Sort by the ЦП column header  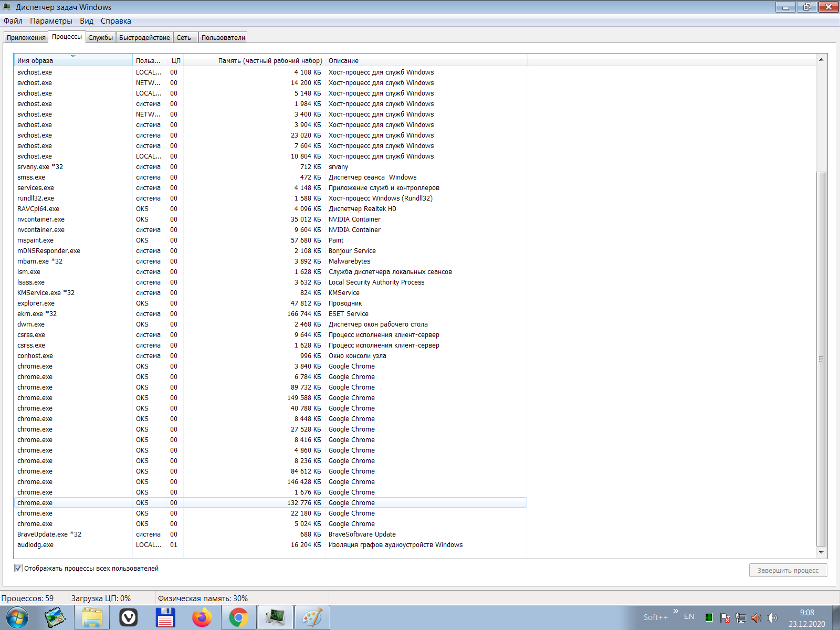175,60
